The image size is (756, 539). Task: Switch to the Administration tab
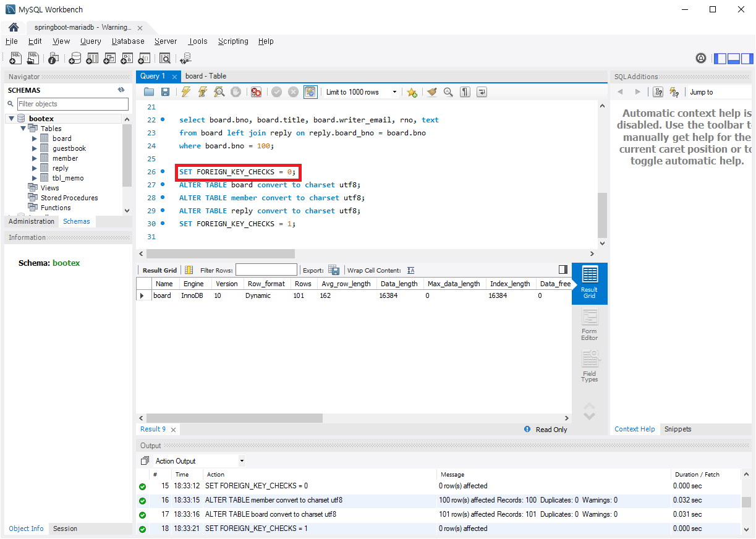[x=32, y=221]
